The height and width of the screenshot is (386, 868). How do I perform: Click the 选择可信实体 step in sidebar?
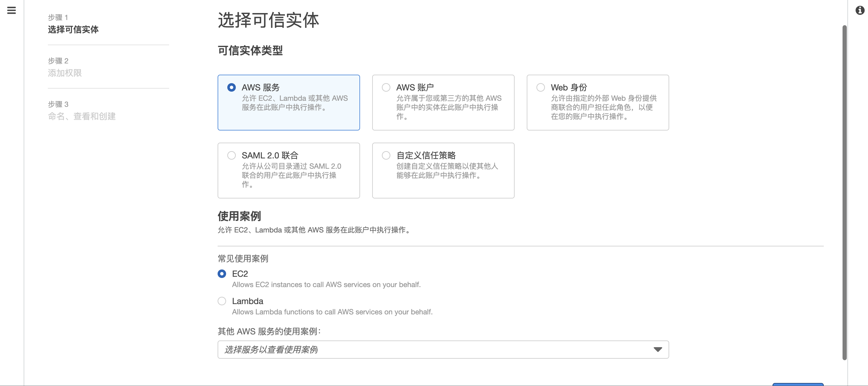[73, 29]
